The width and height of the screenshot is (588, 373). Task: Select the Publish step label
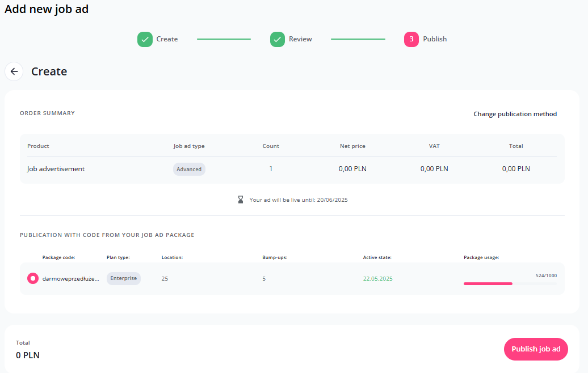point(435,39)
